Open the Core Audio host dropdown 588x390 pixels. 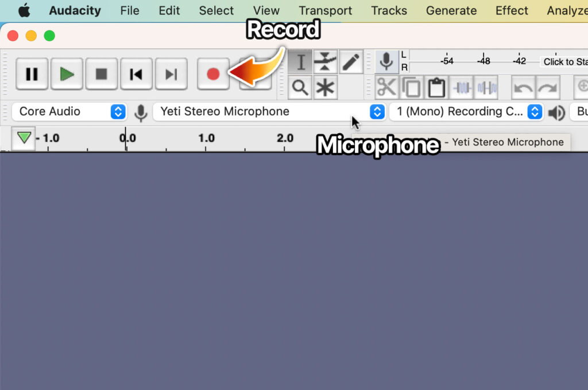pos(69,111)
